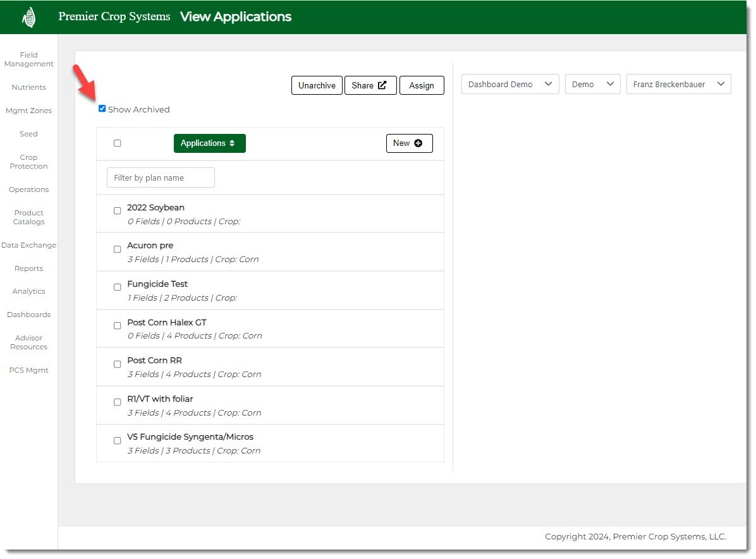Expand the Demo dropdown
756x559 pixels.
(592, 85)
